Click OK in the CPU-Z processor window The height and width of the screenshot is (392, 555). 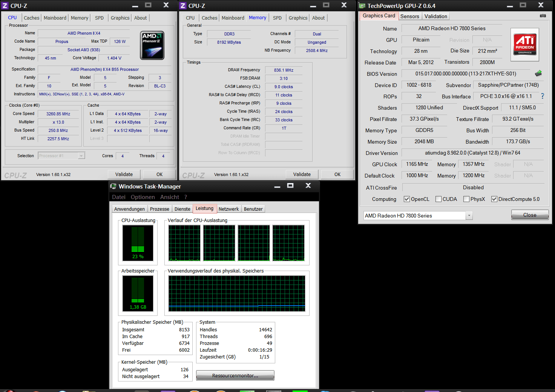[x=159, y=174]
